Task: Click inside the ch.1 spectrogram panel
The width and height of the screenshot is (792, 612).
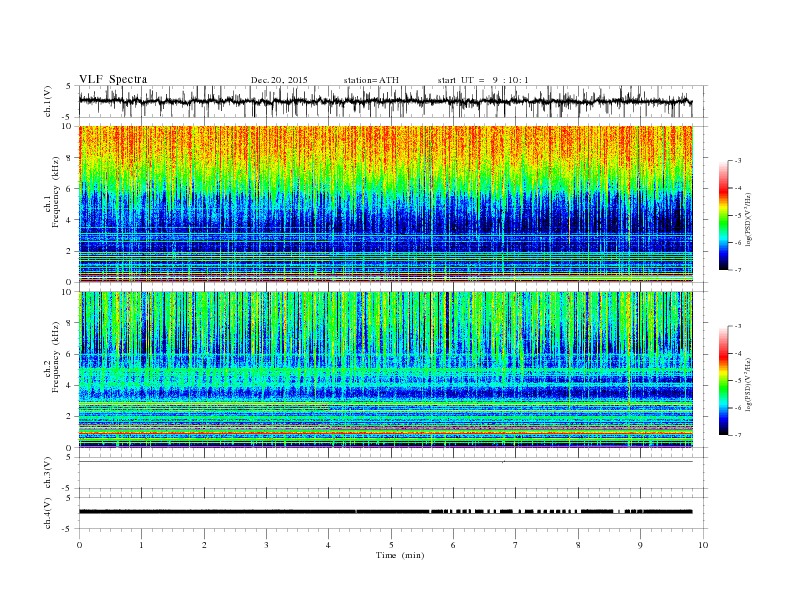Action: pos(385,204)
